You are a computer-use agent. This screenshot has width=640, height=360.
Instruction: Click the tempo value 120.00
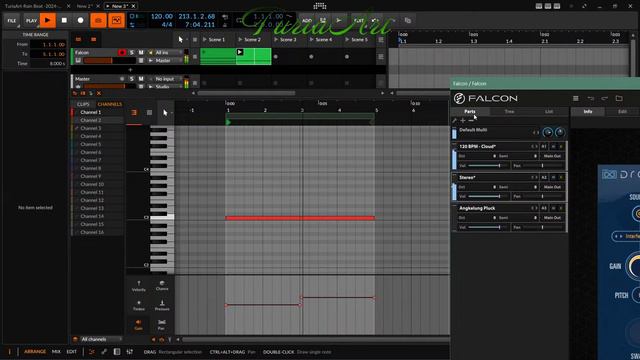pos(162,16)
